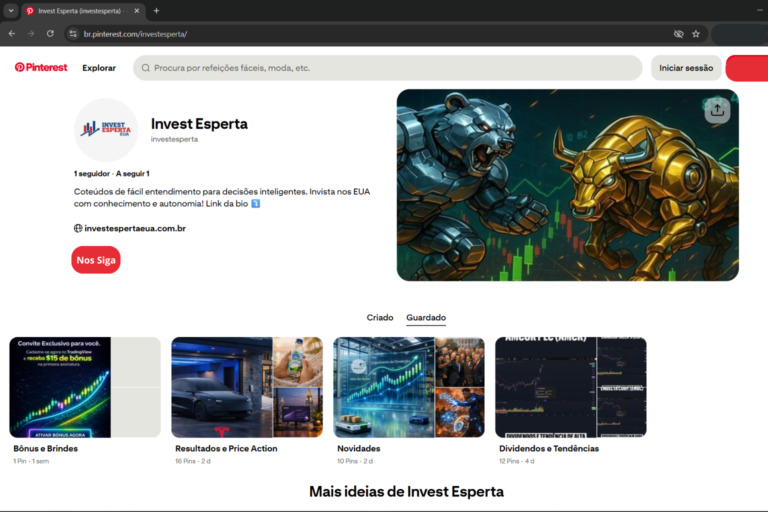Open the investespertaeua.com.br website link
The height and width of the screenshot is (512, 768).
[x=135, y=228]
